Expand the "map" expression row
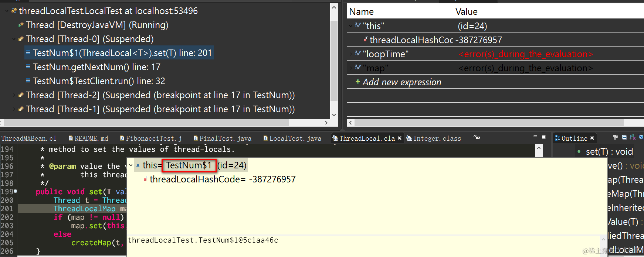 tap(350, 68)
